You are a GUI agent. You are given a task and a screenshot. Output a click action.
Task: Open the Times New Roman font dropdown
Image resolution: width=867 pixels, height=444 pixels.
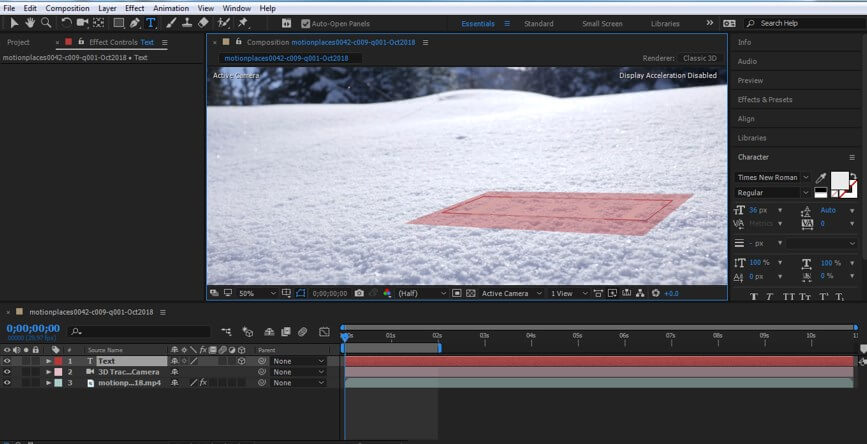[x=772, y=177]
